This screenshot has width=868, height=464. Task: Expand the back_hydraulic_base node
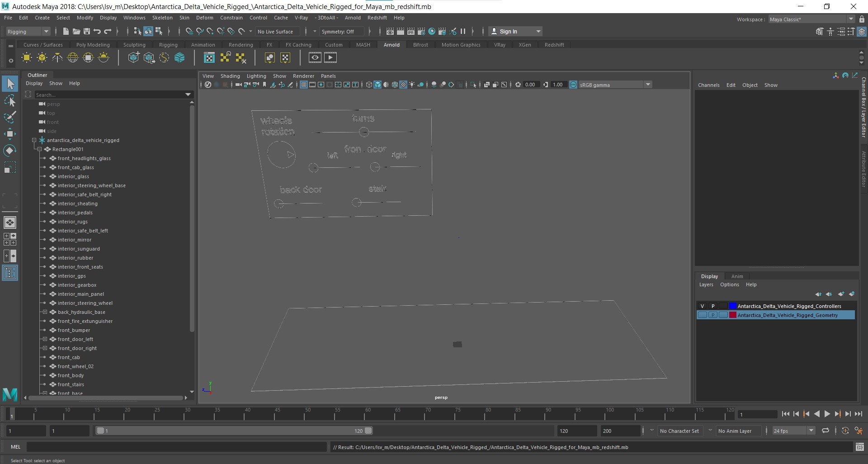point(45,312)
